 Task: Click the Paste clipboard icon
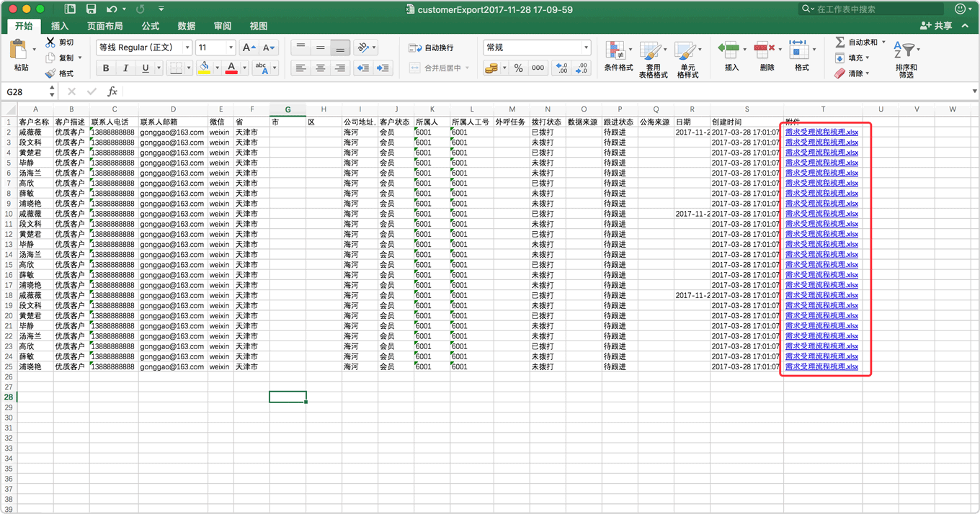(x=18, y=50)
